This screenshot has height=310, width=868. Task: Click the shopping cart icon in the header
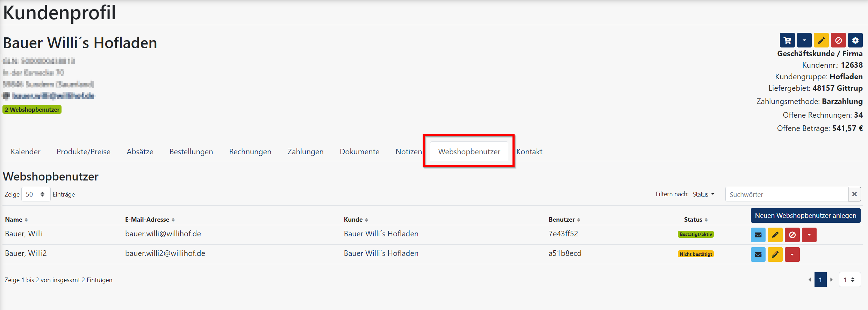(x=787, y=40)
